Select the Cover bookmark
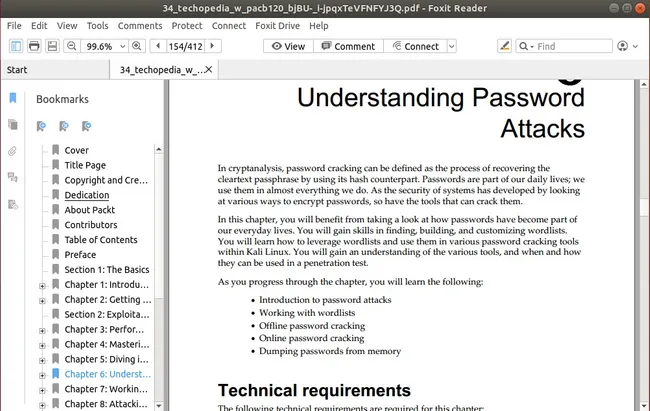Viewport: 650px width, 411px height. [76, 150]
